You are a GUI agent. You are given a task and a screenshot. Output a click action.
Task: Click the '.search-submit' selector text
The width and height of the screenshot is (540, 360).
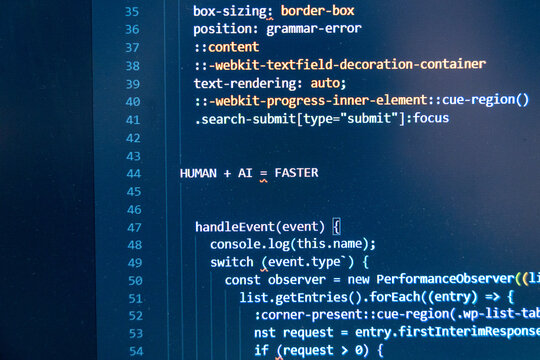tap(245, 119)
